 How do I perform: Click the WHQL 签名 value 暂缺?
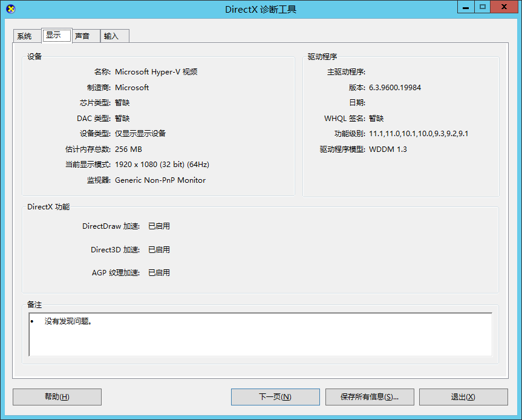(x=376, y=118)
